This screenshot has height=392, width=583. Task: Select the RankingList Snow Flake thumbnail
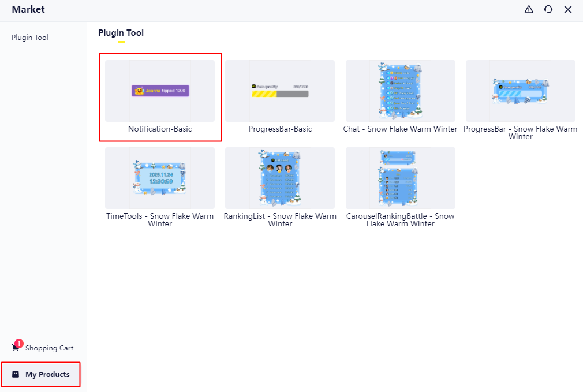point(280,178)
